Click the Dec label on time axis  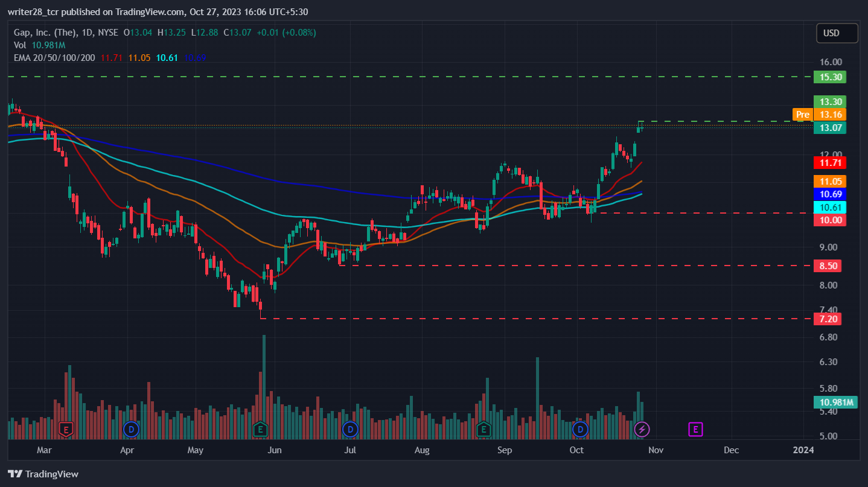click(x=732, y=450)
